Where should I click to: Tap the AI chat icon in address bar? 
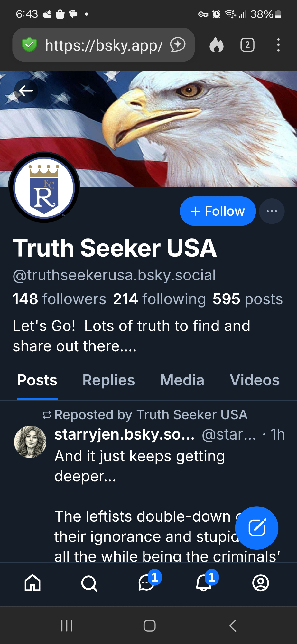pos(178,45)
